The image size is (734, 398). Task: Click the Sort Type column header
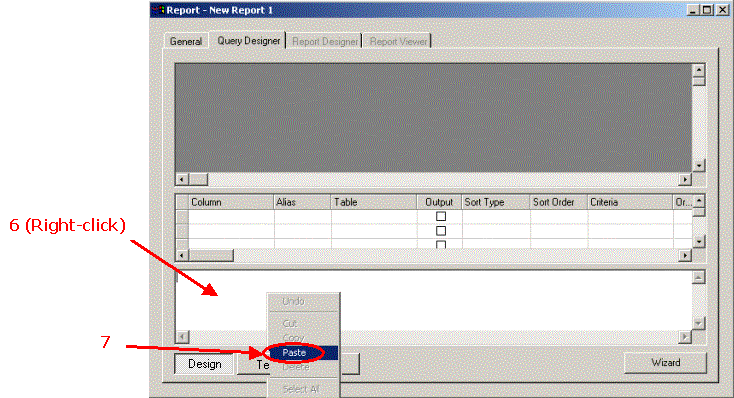pos(495,202)
